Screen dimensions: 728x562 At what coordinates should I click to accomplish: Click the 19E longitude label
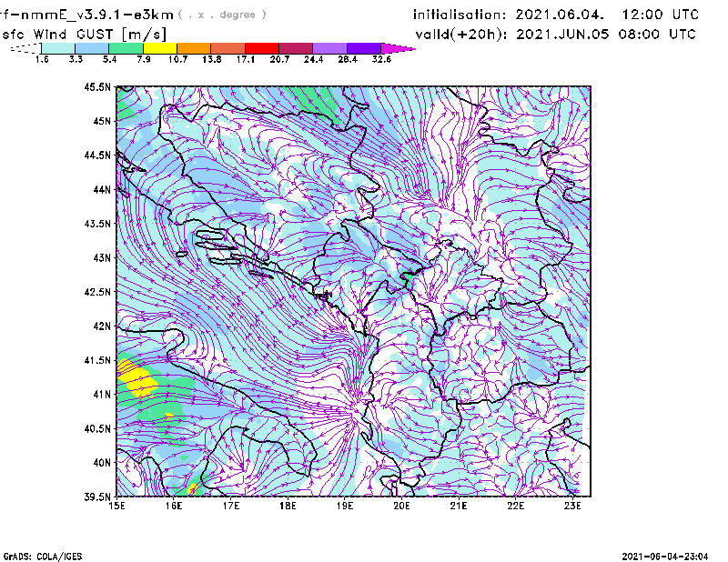click(345, 506)
